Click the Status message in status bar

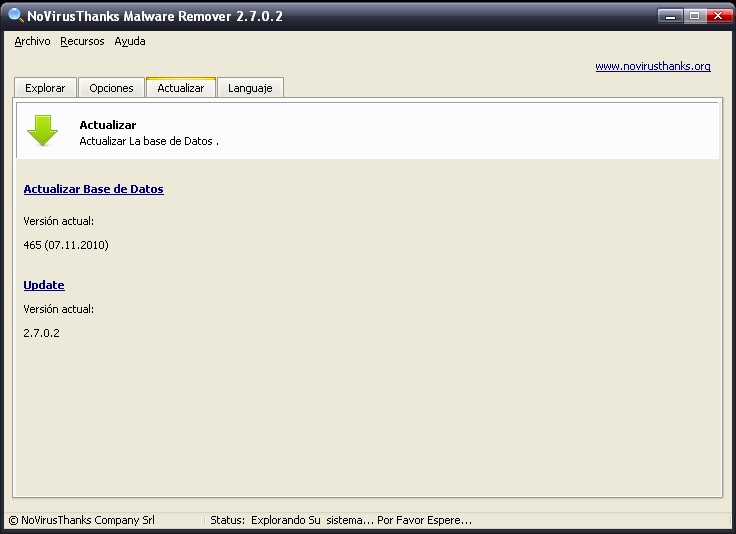(x=341, y=520)
